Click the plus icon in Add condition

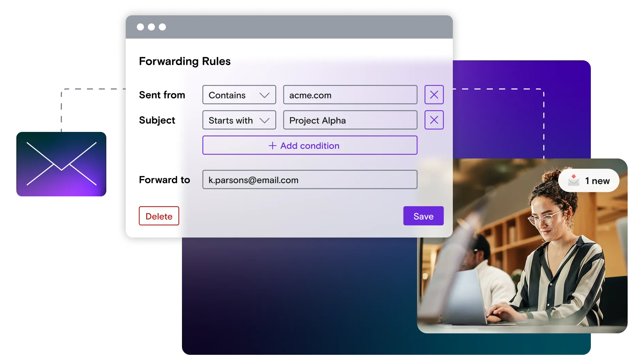click(272, 146)
